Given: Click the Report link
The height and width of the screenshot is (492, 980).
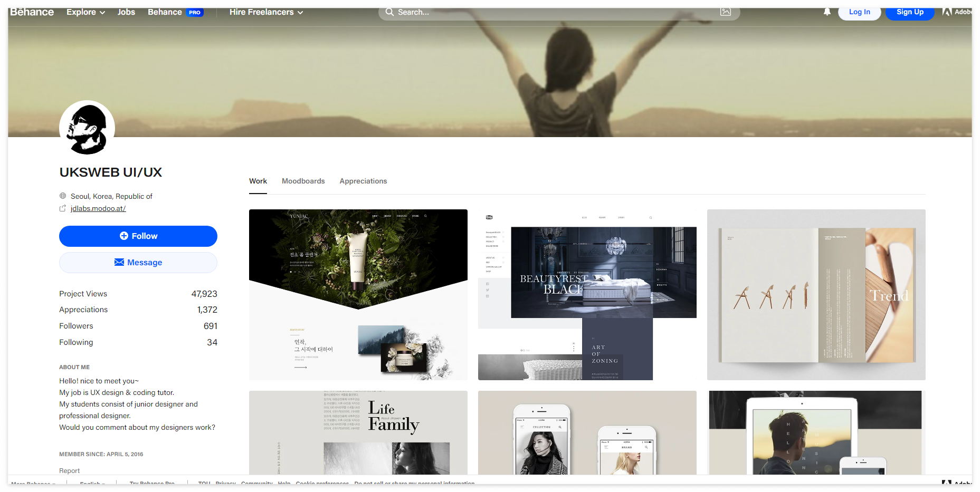Looking at the screenshot, I should [x=69, y=470].
